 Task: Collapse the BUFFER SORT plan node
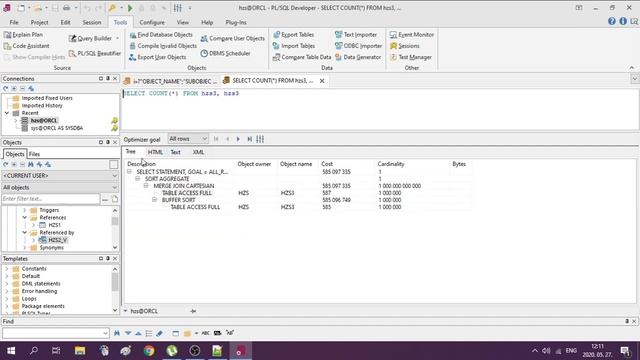(155, 200)
